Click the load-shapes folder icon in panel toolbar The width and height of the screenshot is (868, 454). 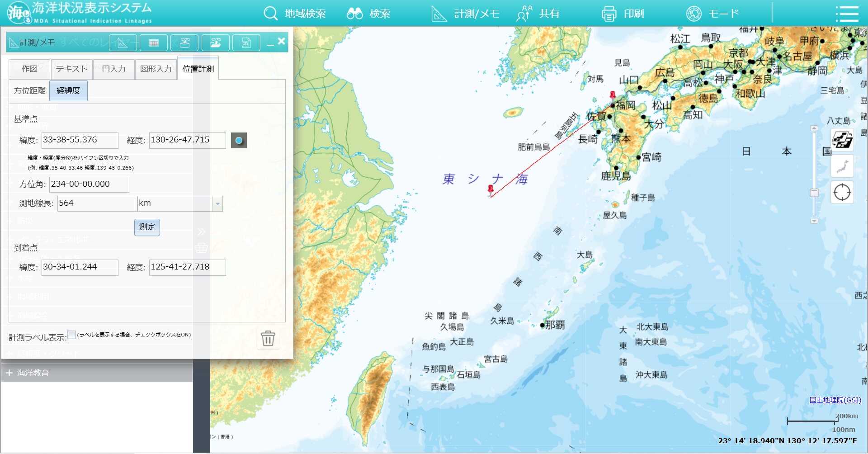click(215, 43)
